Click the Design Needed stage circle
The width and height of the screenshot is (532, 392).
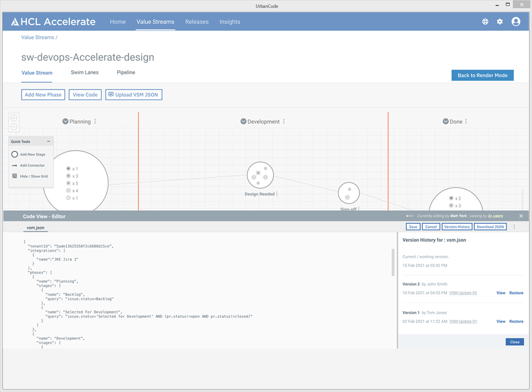pos(260,175)
